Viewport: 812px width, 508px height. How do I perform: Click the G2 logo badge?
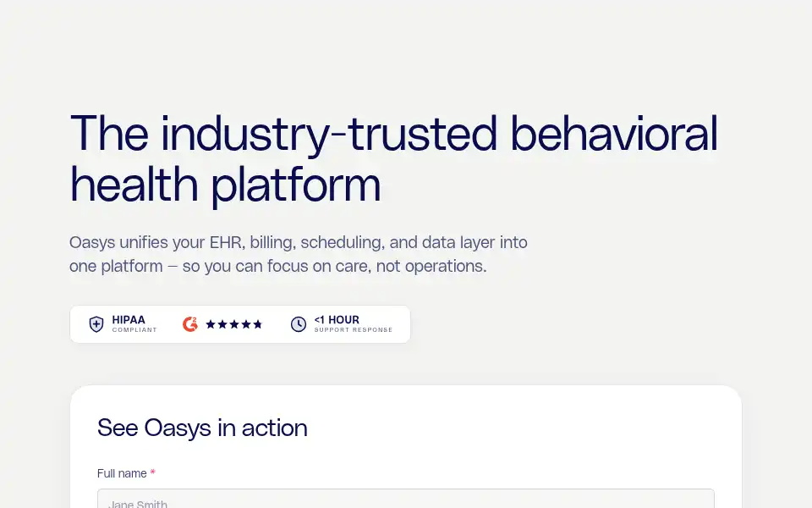coord(190,324)
